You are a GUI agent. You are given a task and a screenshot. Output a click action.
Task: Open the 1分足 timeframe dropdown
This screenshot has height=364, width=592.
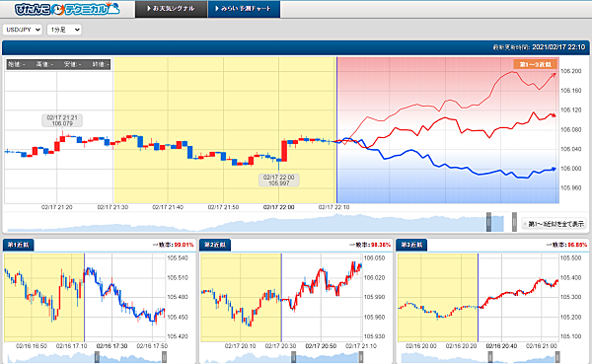(64, 30)
